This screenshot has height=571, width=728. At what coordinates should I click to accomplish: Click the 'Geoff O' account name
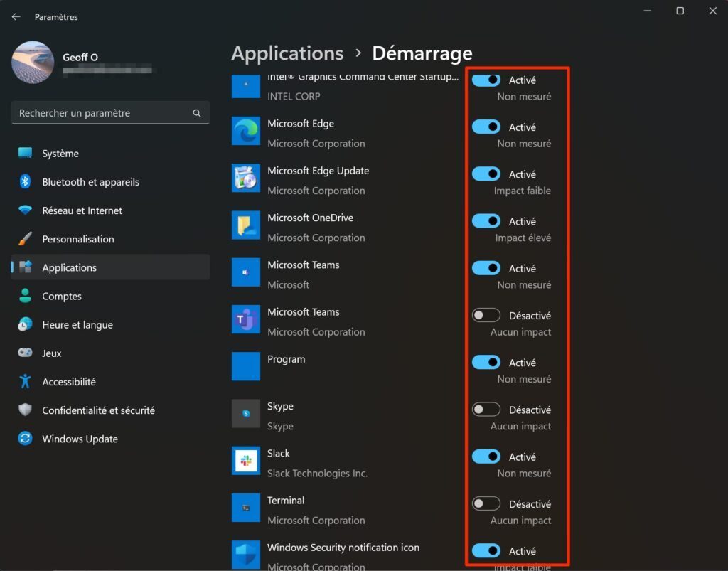tap(80, 57)
